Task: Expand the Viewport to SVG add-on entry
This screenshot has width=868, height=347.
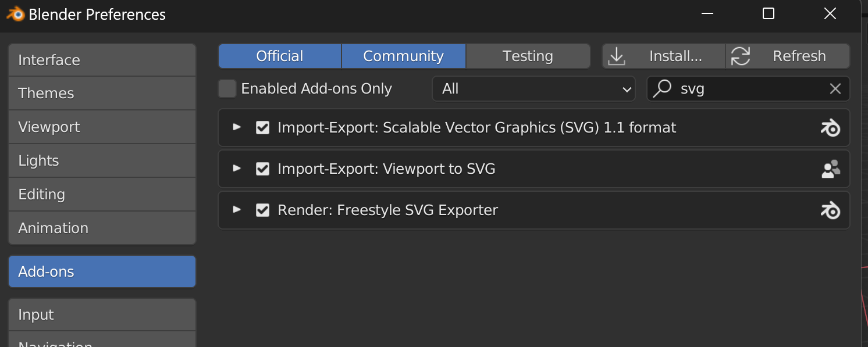Action: click(236, 169)
